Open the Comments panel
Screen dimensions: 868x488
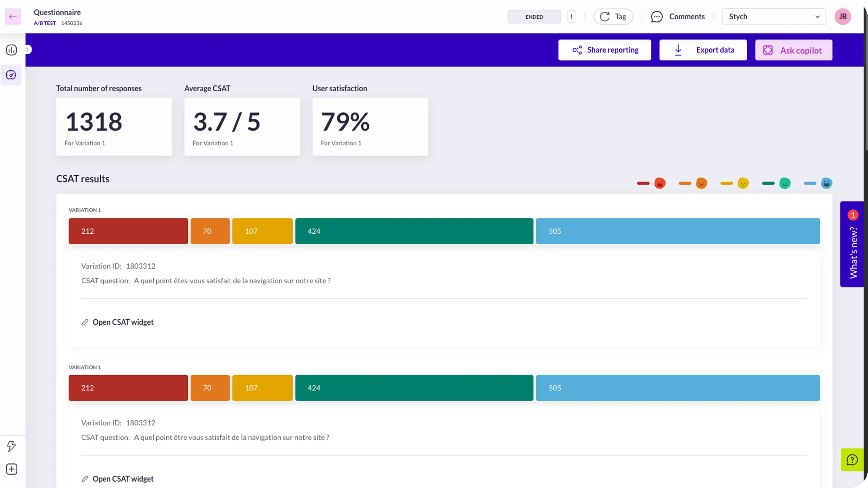677,17
